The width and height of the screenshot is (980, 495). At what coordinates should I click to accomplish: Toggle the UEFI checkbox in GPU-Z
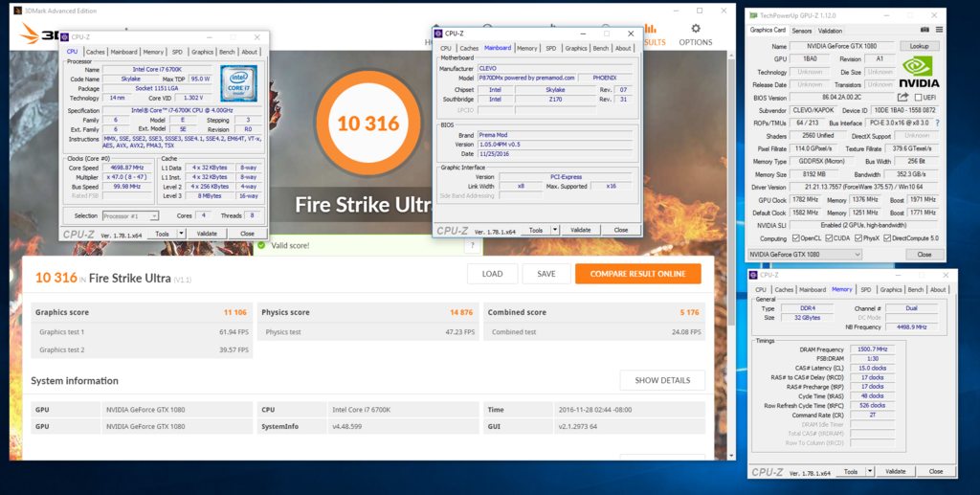[918, 98]
